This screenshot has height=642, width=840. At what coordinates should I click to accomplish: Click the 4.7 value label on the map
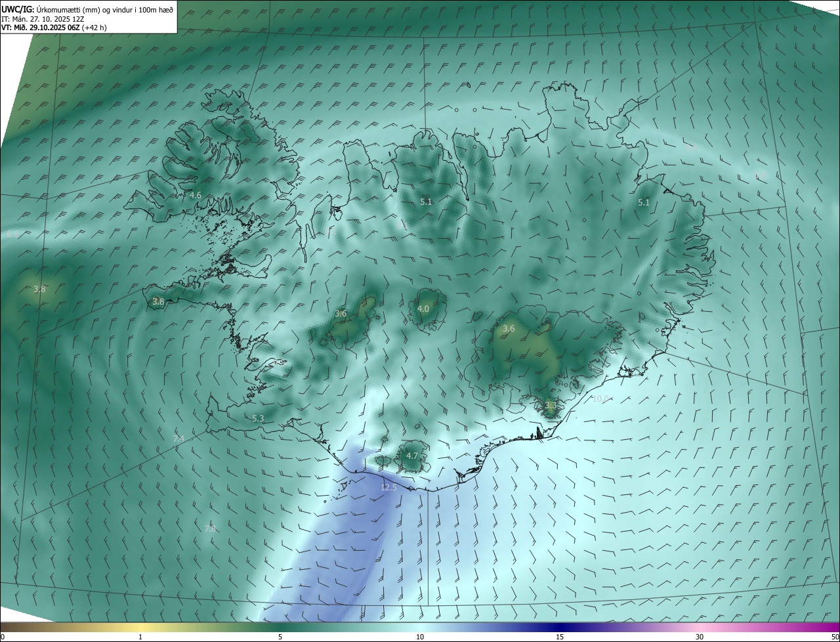click(x=412, y=455)
